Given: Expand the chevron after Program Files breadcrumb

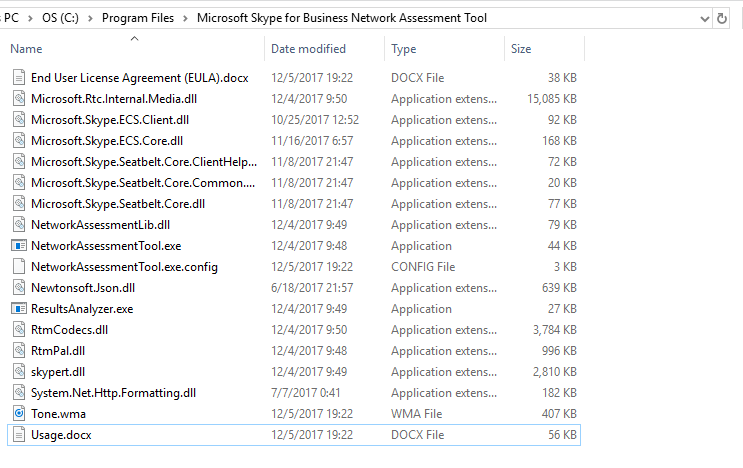Looking at the screenshot, I should point(185,18).
